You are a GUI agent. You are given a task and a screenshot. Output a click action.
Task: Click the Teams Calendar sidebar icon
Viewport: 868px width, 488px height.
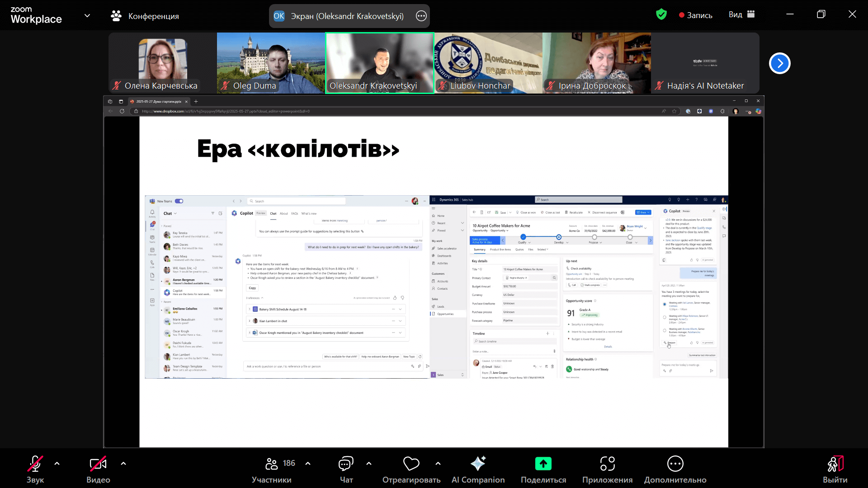[x=152, y=251]
